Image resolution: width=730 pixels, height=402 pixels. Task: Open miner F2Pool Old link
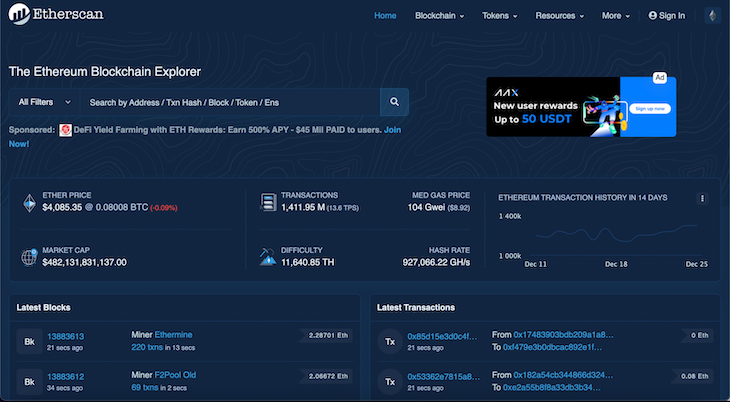175,375
